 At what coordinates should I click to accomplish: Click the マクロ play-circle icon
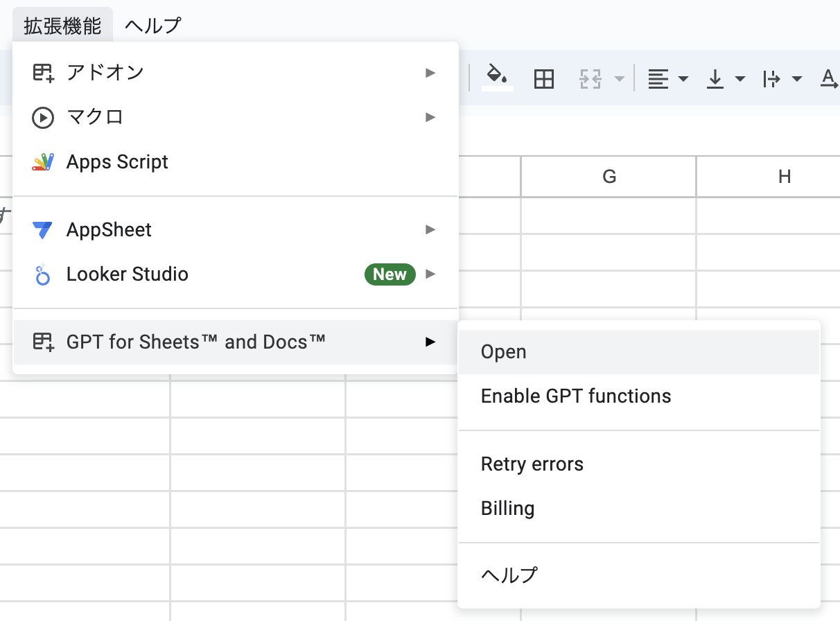(x=43, y=117)
